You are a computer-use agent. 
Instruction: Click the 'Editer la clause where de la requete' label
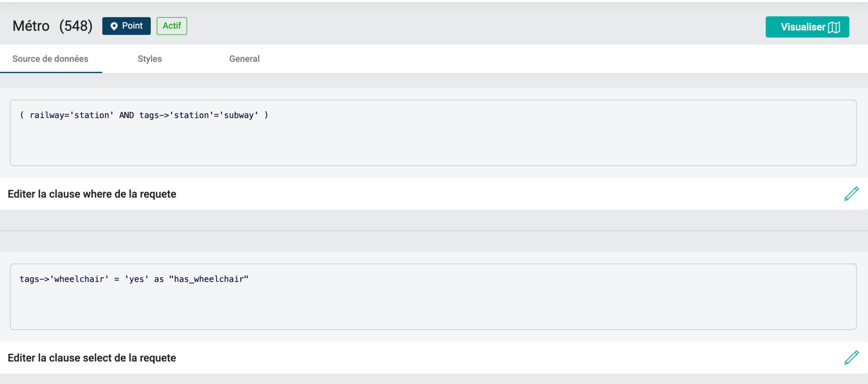tap(92, 194)
